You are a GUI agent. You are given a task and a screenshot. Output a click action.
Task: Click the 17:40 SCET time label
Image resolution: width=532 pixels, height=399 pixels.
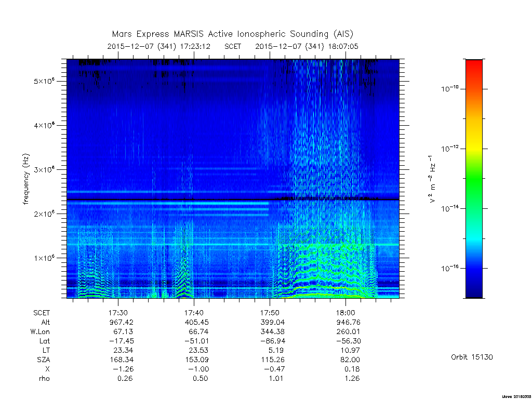[x=194, y=313]
